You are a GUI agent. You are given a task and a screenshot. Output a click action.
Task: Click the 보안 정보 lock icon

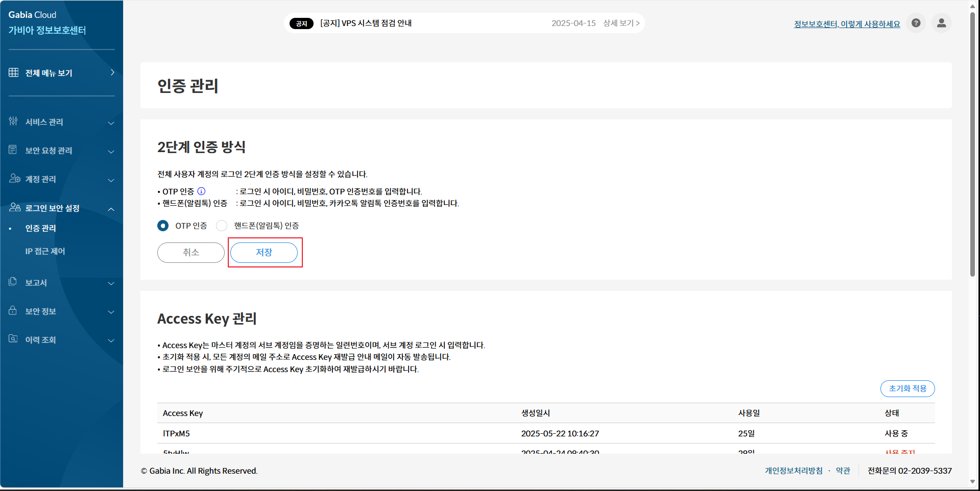click(13, 311)
